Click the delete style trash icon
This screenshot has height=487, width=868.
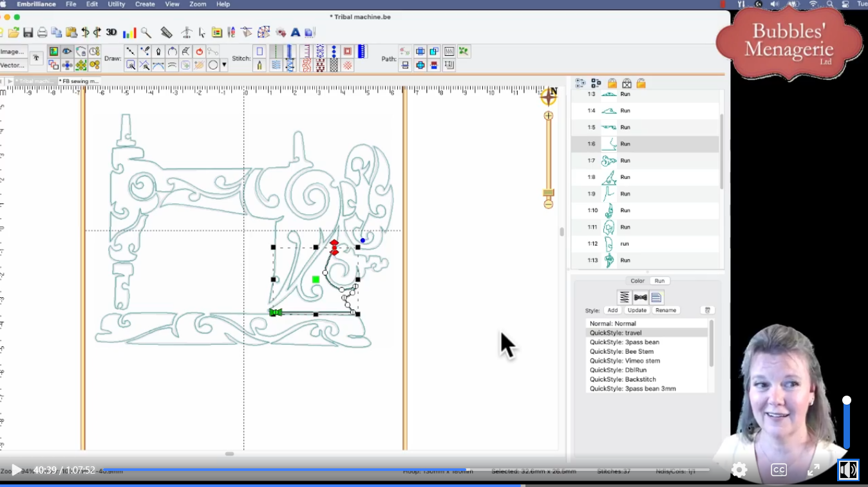tap(707, 310)
